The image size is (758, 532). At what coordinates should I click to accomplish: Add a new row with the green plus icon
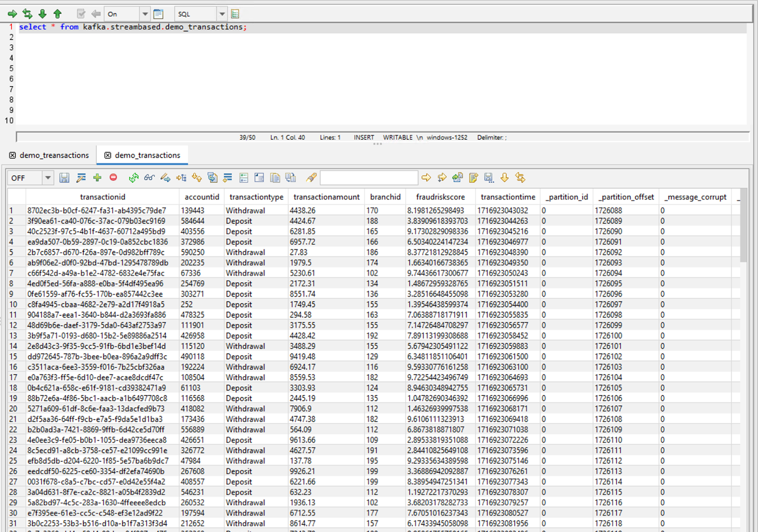point(97,177)
